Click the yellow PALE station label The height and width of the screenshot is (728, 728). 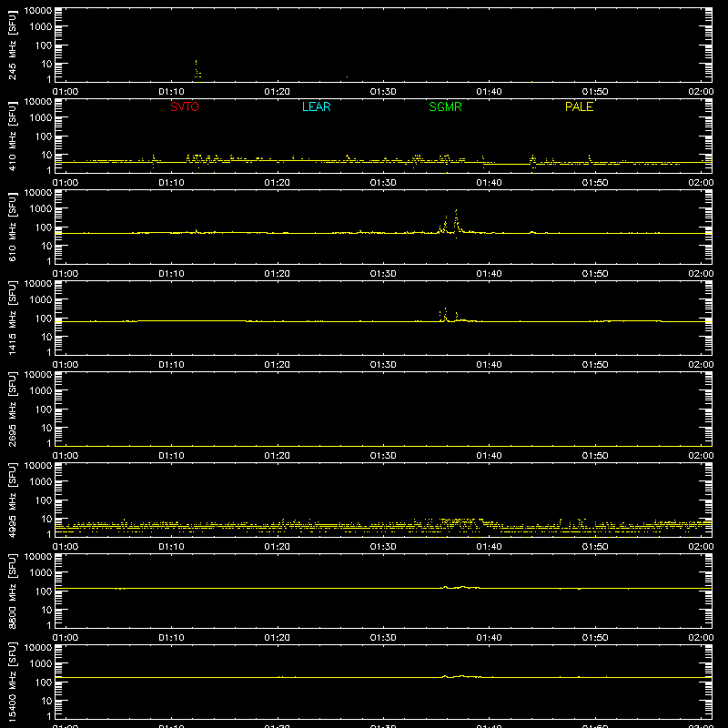pos(579,106)
